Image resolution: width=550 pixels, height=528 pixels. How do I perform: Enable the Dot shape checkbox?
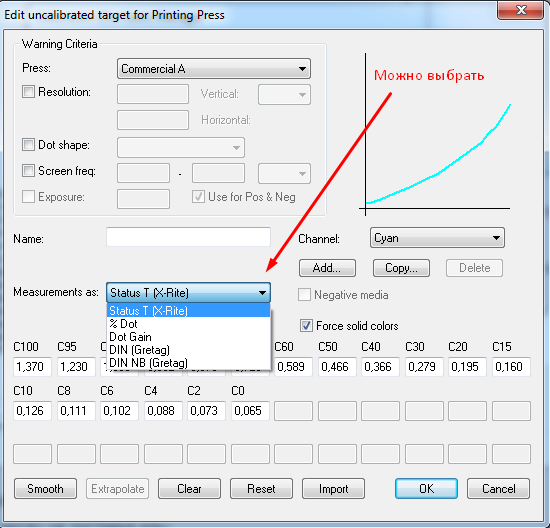28,145
